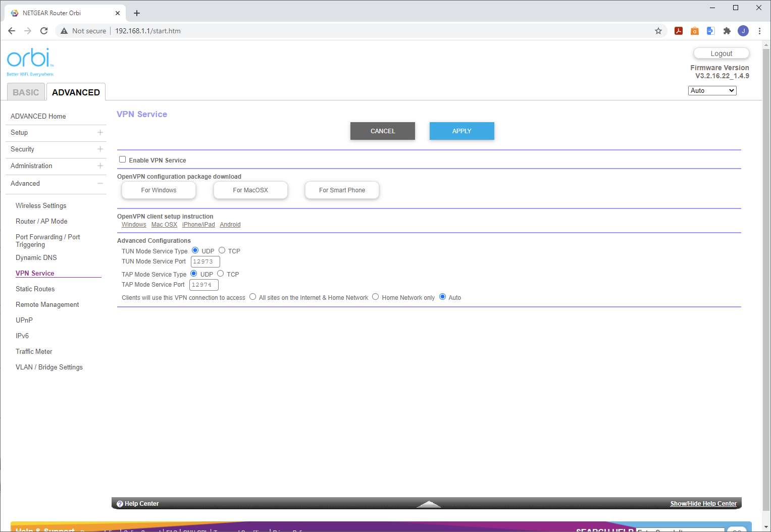This screenshot has width=771, height=532.
Task: Select TCP for TAP Mode Service Type
Action: pyautogui.click(x=220, y=274)
